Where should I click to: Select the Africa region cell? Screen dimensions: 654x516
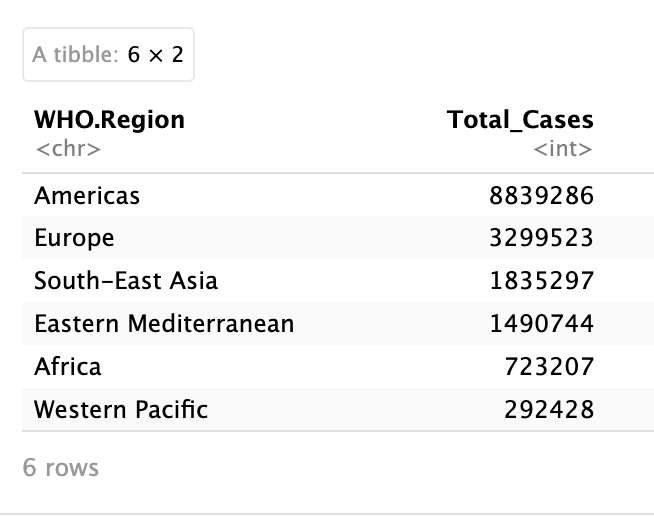pyautogui.click(x=68, y=367)
